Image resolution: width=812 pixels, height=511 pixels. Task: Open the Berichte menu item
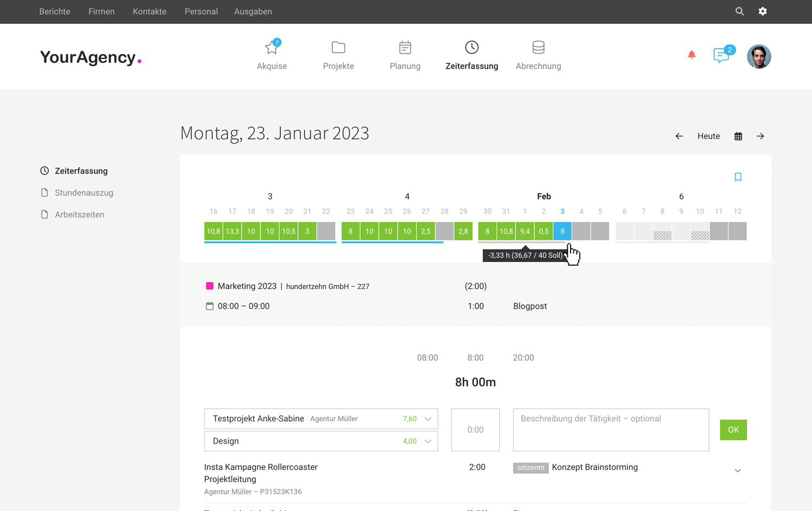55,11
